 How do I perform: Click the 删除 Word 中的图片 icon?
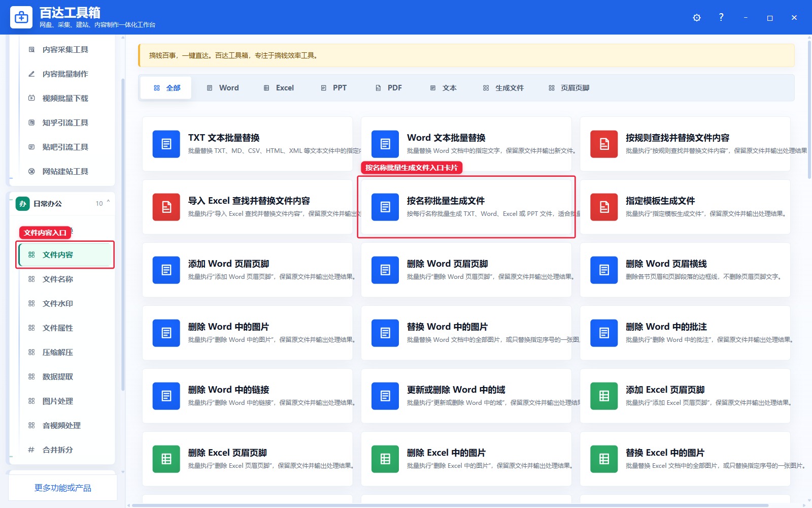[166, 333]
